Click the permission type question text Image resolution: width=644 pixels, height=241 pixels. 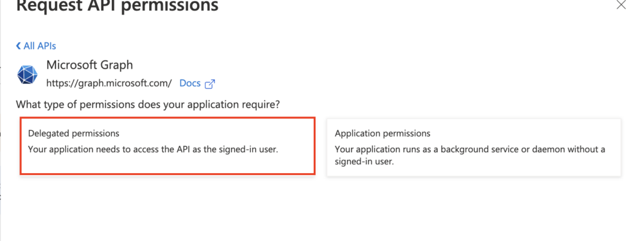point(148,104)
